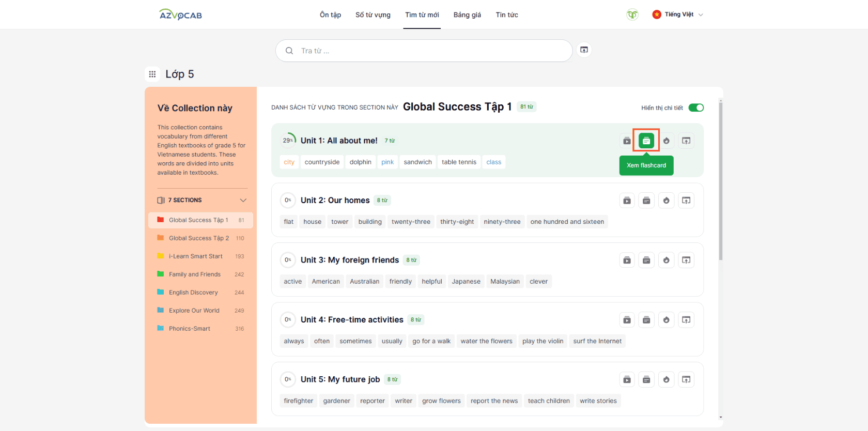This screenshot has width=868, height=431.
Task: Click the 29% progress ring of Unit 1
Action: pos(288,140)
